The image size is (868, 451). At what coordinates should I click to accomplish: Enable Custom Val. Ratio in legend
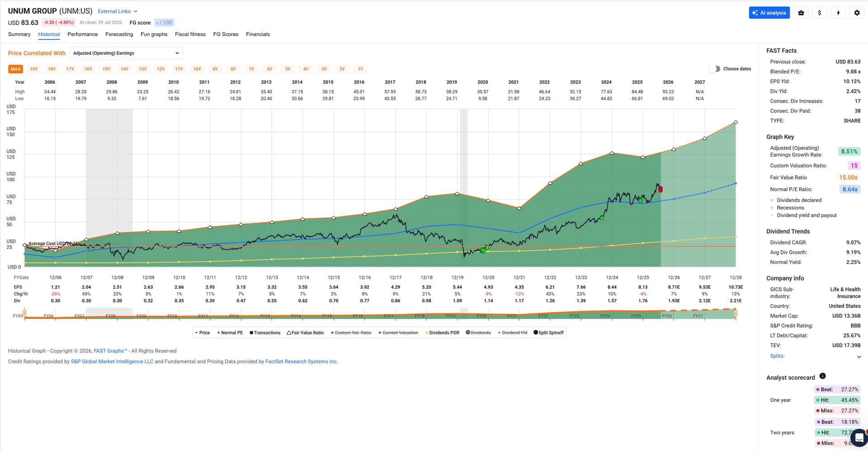tap(351, 333)
